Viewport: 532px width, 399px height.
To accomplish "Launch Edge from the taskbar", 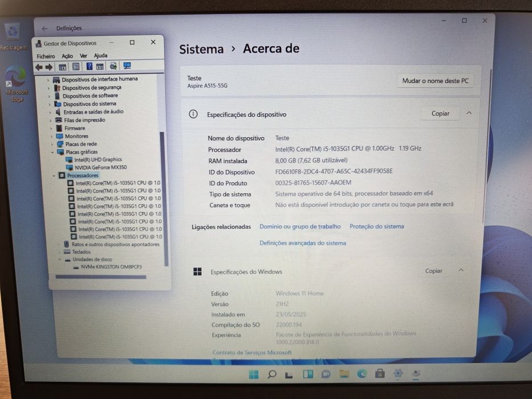I will [362, 373].
